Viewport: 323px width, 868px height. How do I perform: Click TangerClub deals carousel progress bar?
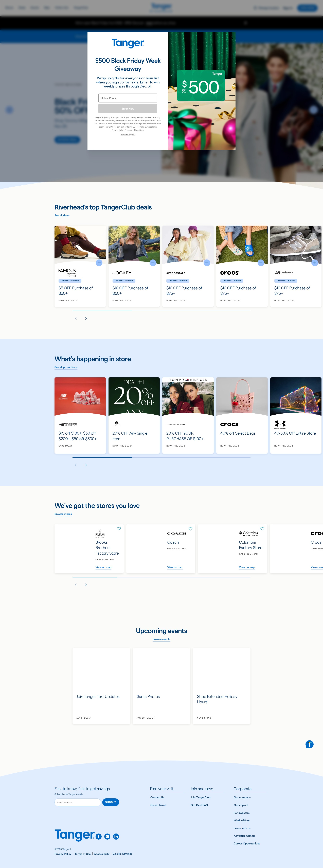pyautogui.click(x=161, y=311)
